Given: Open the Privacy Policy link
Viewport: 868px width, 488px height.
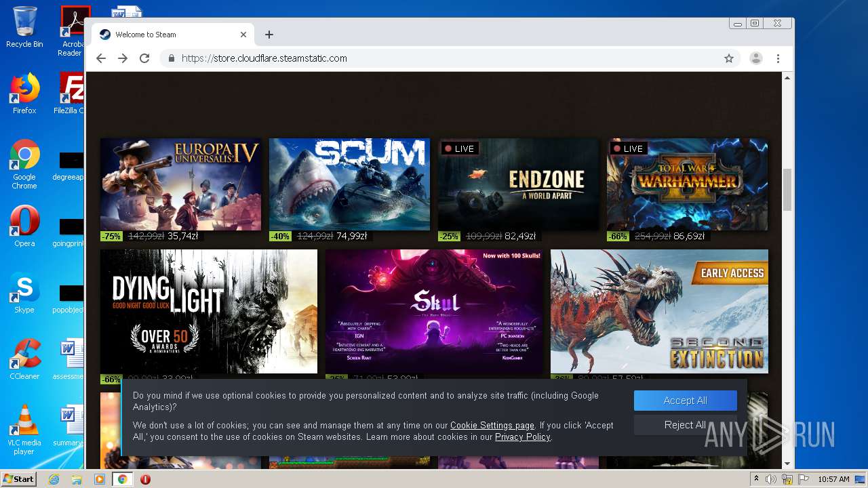Looking at the screenshot, I should [522, 437].
